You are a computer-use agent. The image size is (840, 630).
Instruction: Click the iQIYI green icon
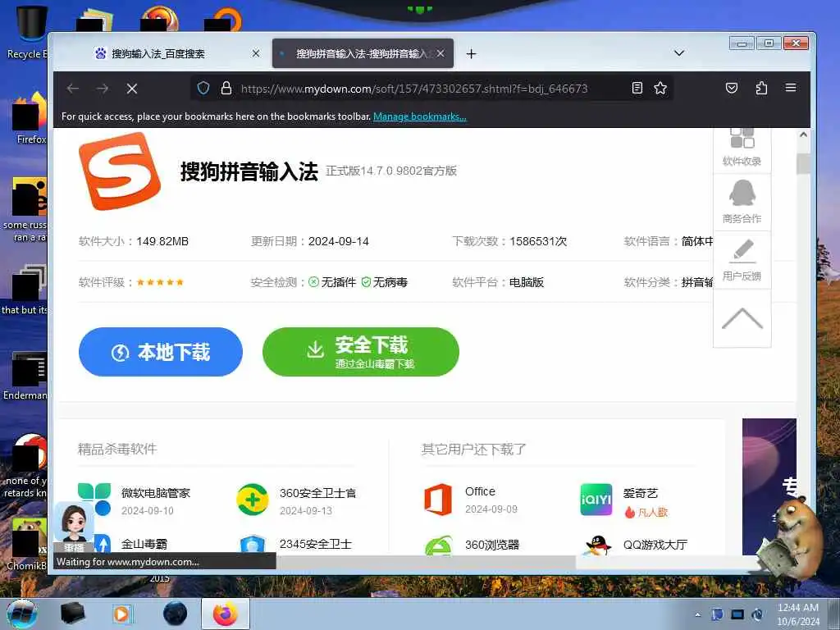point(596,500)
